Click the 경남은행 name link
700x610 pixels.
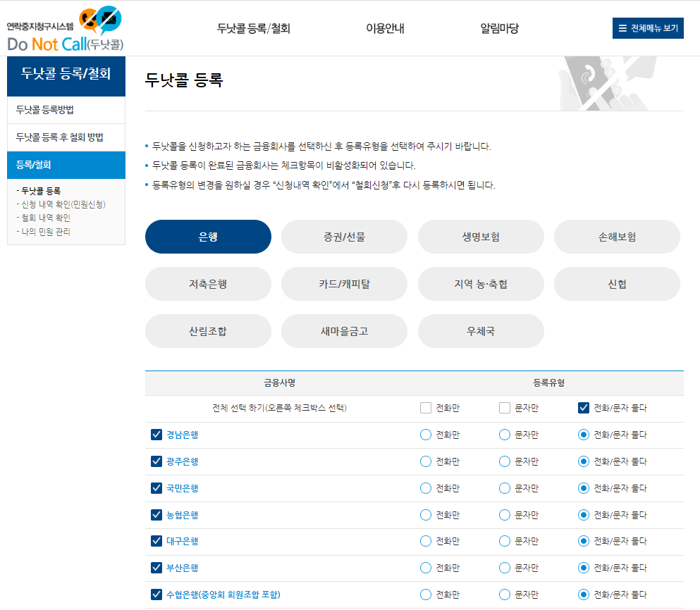click(182, 435)
